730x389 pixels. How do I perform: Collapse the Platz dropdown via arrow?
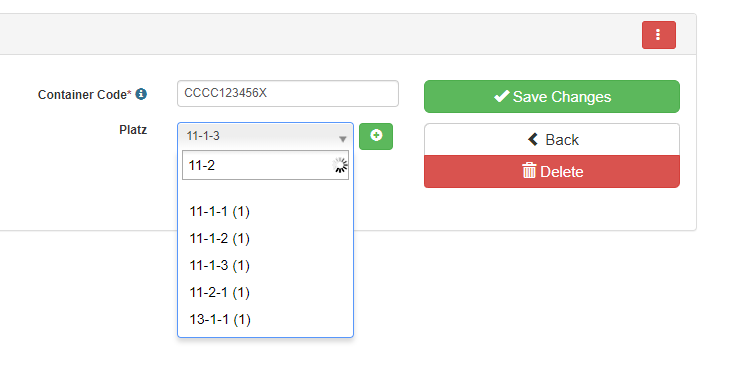343,139
